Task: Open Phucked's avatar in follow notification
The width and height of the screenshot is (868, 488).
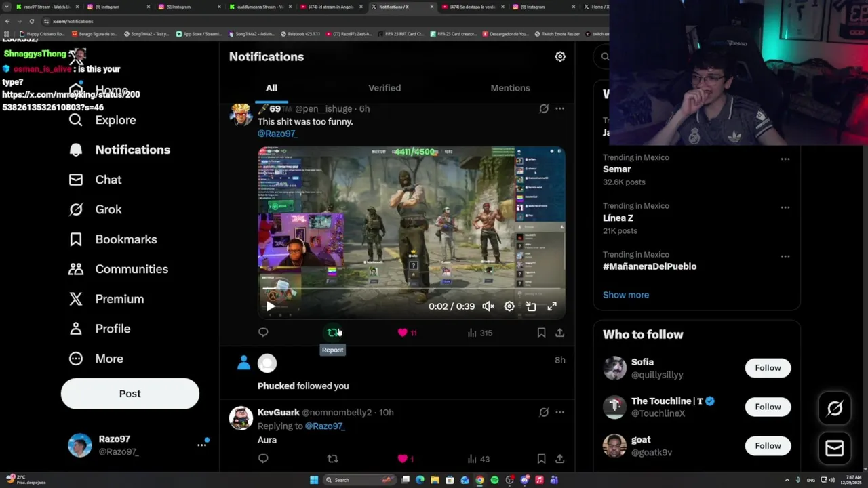Action: [267, 364]
